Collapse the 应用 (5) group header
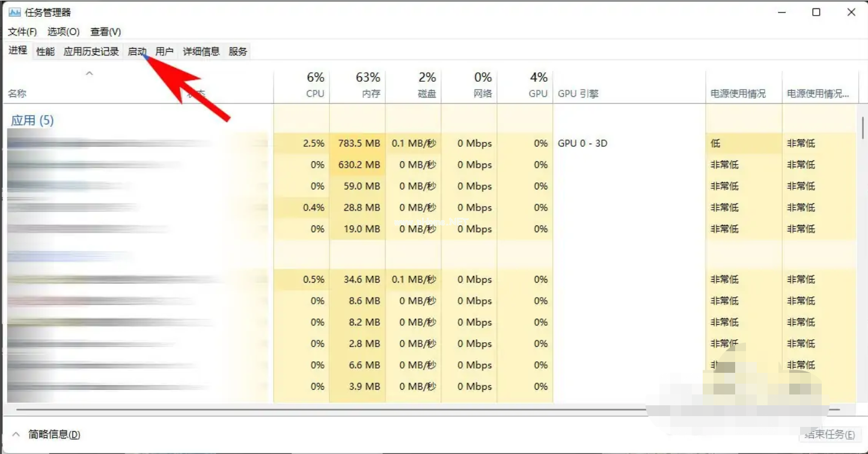868x454 pixels. [x=32, y=120]
